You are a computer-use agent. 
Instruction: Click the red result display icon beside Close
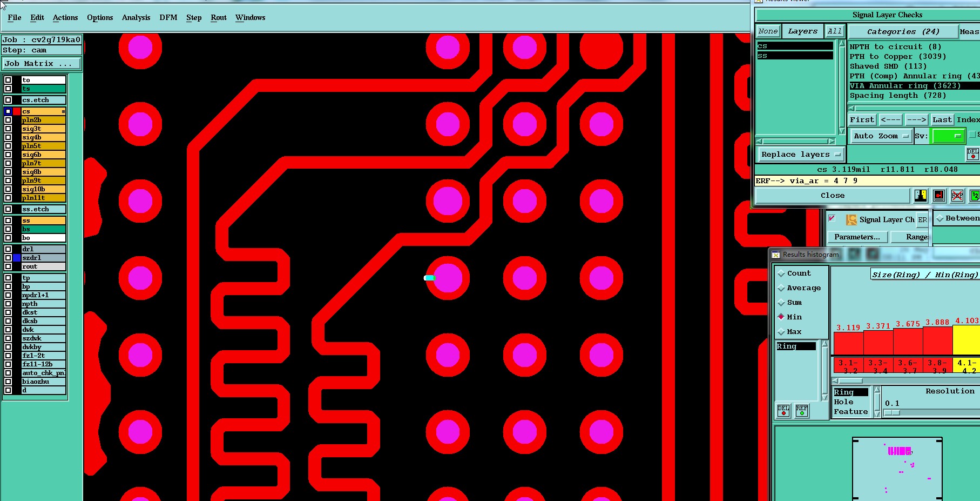(939, 196)
